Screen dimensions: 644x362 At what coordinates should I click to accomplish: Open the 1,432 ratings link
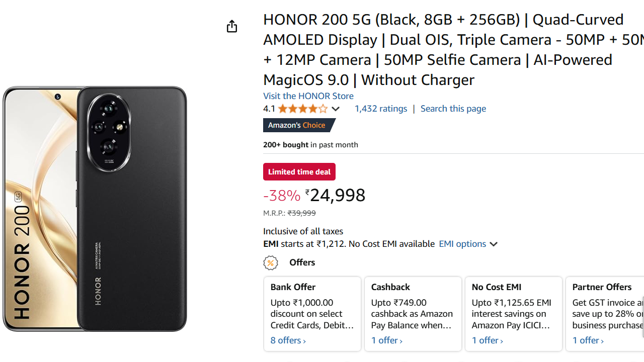[x=380, y=109]
